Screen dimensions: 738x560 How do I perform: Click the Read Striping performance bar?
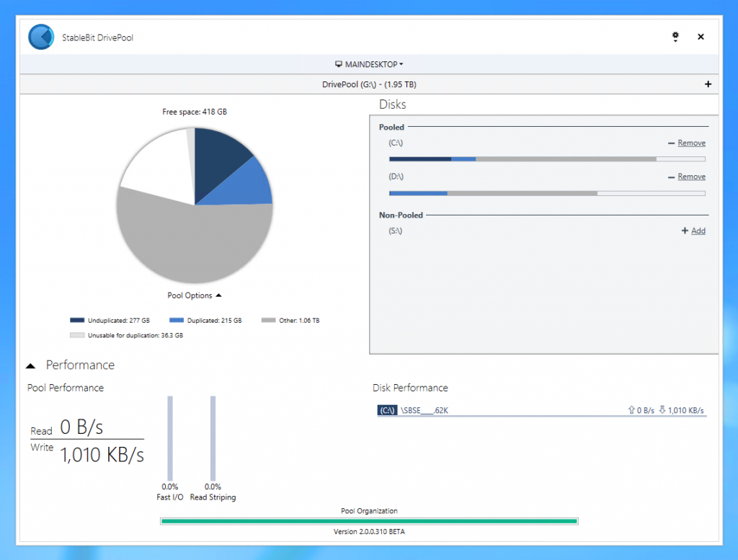tap(213, 438)
